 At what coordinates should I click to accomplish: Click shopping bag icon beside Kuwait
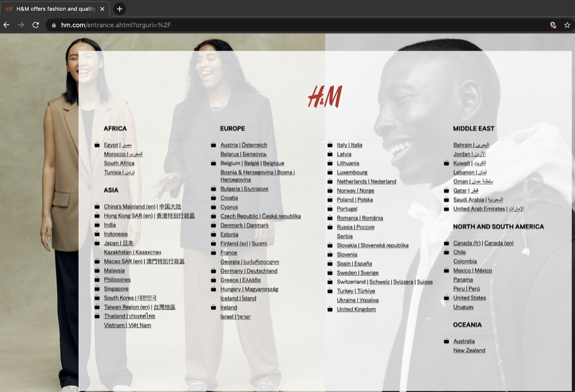pyautogui.click(x=446, y=163)
